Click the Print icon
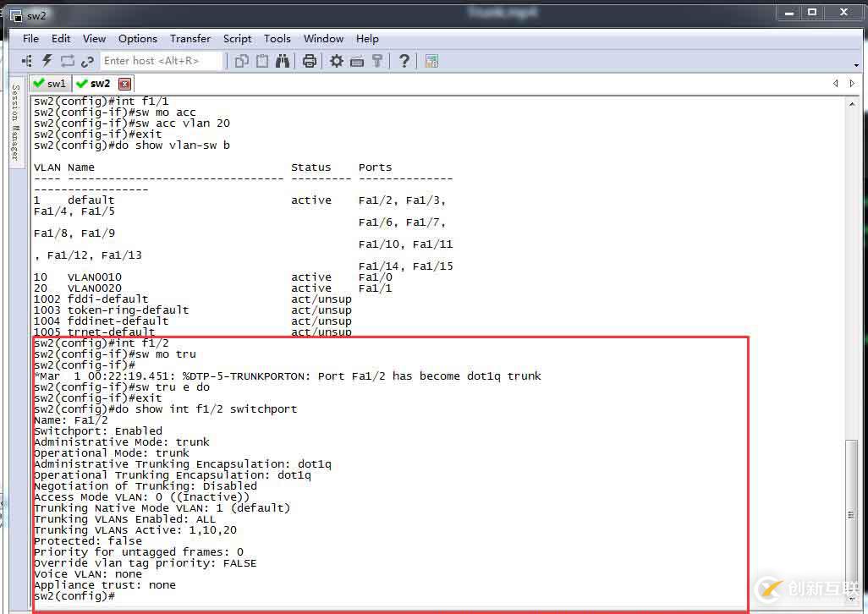 click(310, 61)
